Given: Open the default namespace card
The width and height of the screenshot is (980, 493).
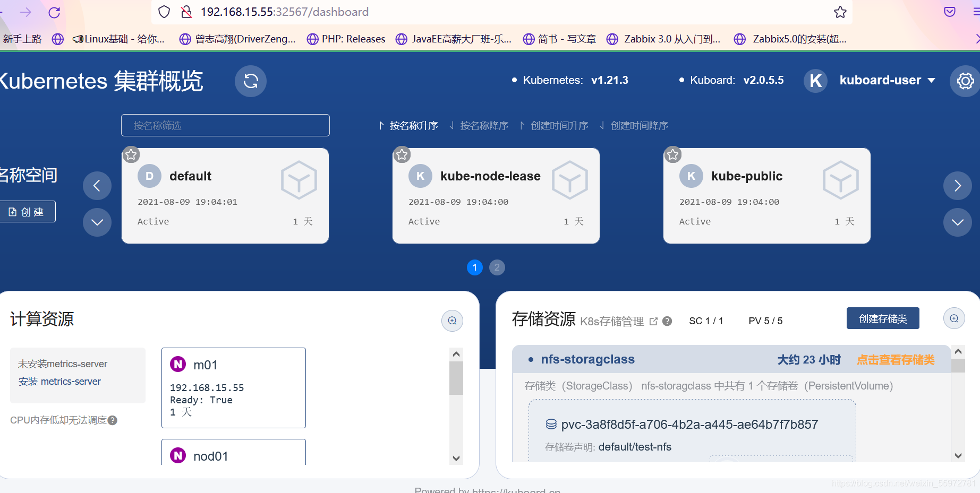Looking at the screenshot, I should (x=225, y=196).
